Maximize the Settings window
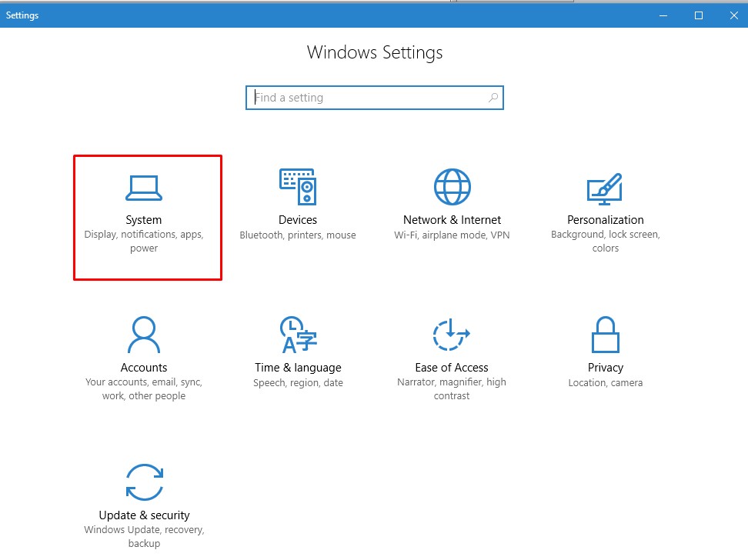 point(699,15)
